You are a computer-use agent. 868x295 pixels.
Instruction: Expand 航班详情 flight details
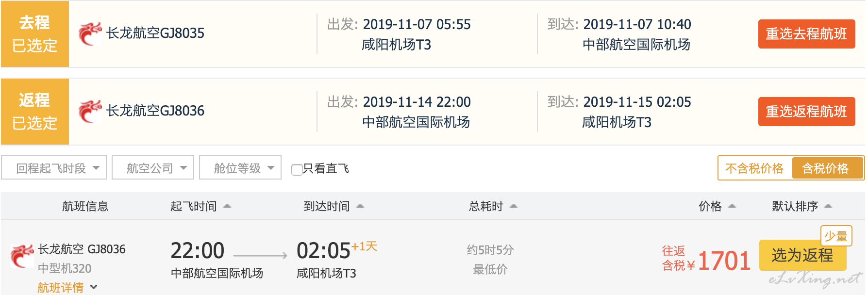[x=67, y=288]
